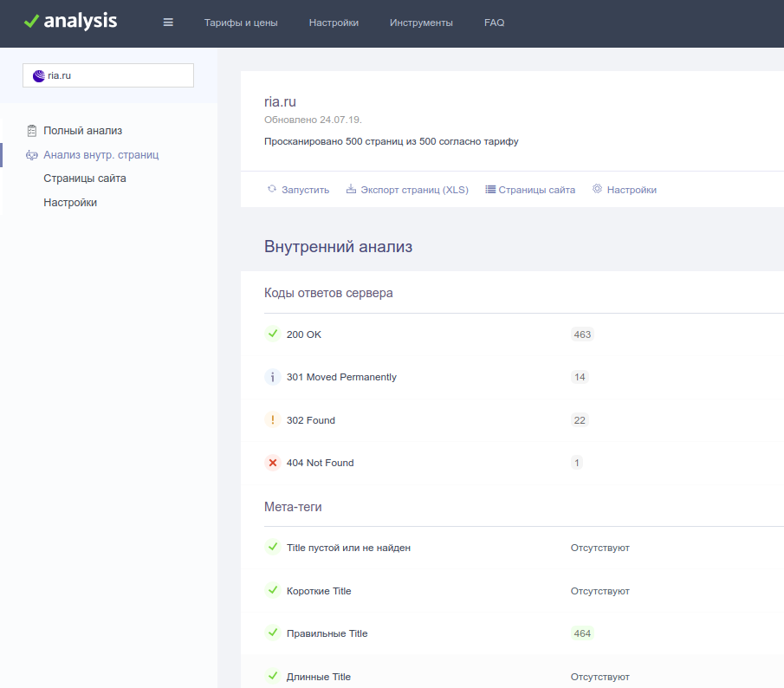Click Короткие Title row label

[x=319, y=591]
